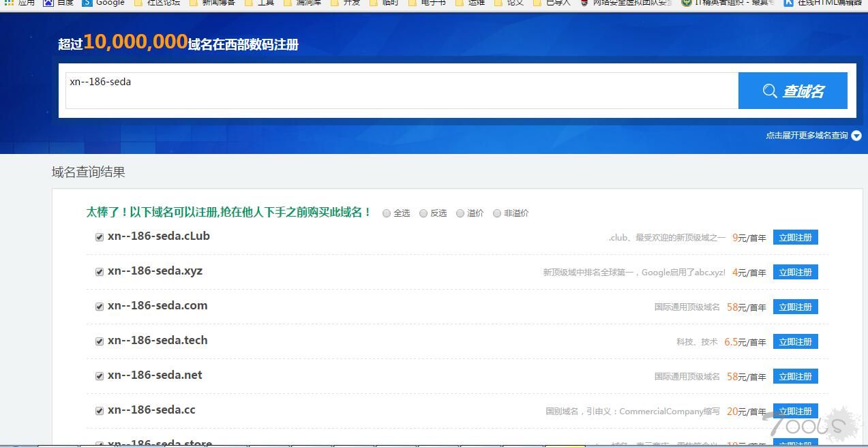Register the .cLub domain with 立即注册
The width and height of the screenshot is (868, 447).
(795, 237)
